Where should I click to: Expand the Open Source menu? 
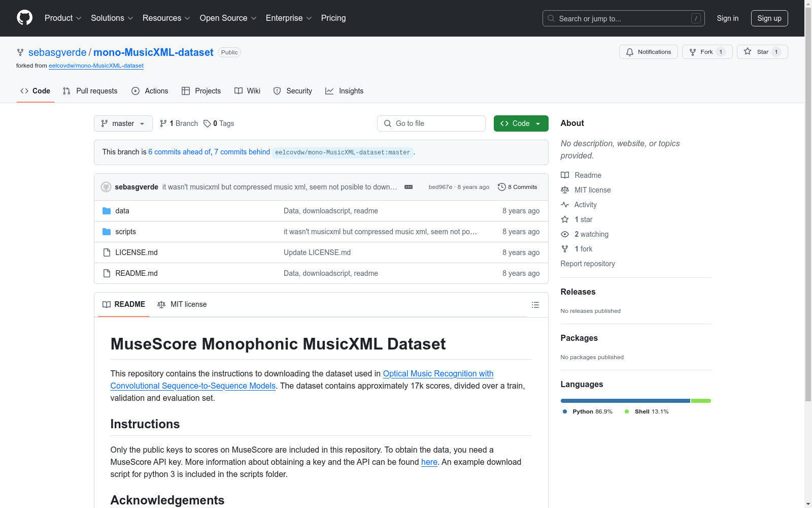click(x=228, y=18)
